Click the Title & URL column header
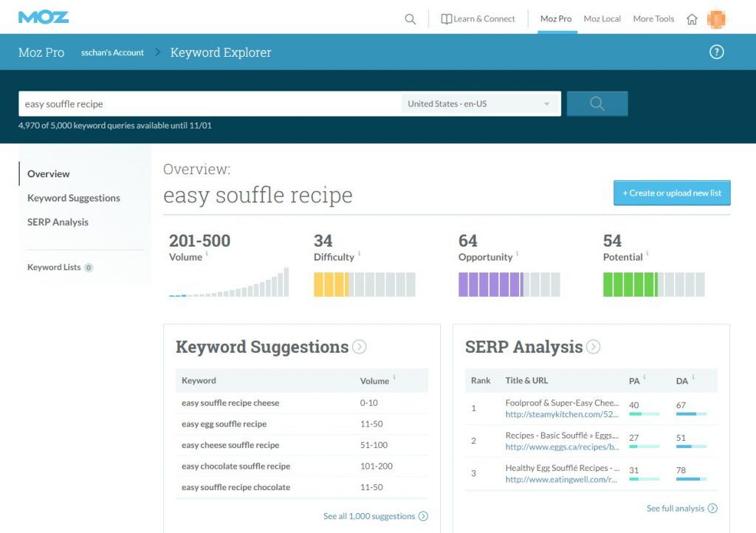 click(526, 380)
